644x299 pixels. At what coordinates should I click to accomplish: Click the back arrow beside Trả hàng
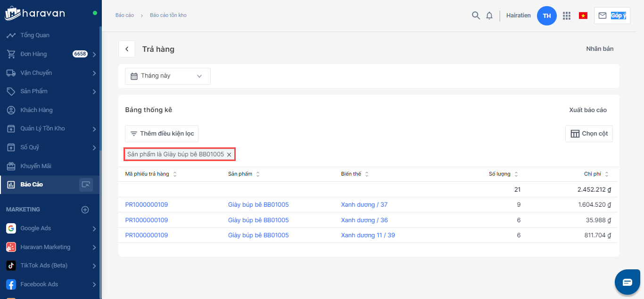point(127,49)
